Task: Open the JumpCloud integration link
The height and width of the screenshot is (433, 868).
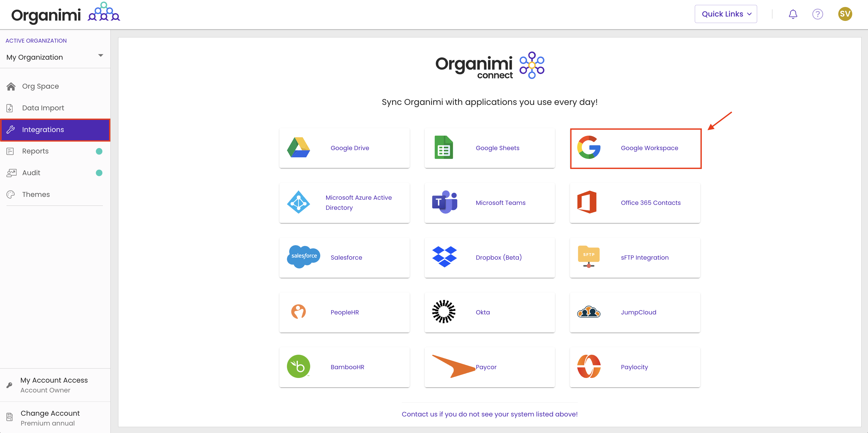Action: (638, 312)
